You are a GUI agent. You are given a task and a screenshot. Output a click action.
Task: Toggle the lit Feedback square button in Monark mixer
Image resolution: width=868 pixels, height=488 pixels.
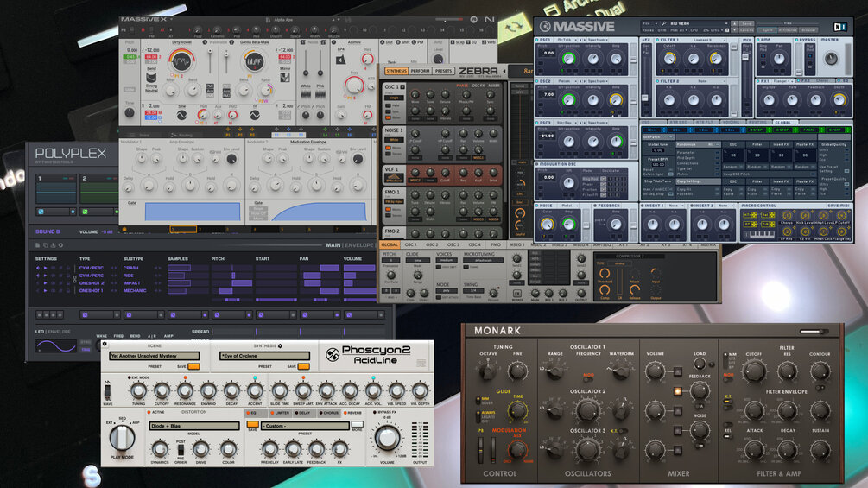677,391
